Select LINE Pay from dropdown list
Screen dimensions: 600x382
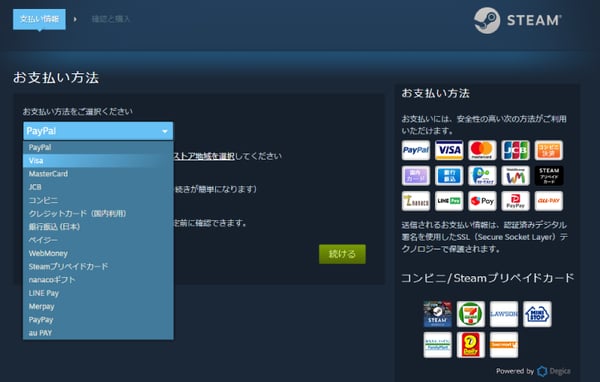[98, 293]
